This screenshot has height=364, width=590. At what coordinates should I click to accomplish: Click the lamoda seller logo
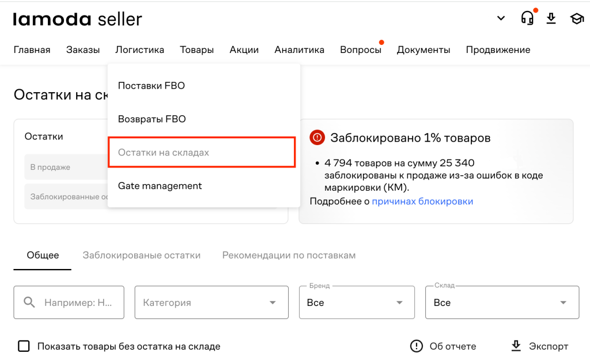(78, 19)
